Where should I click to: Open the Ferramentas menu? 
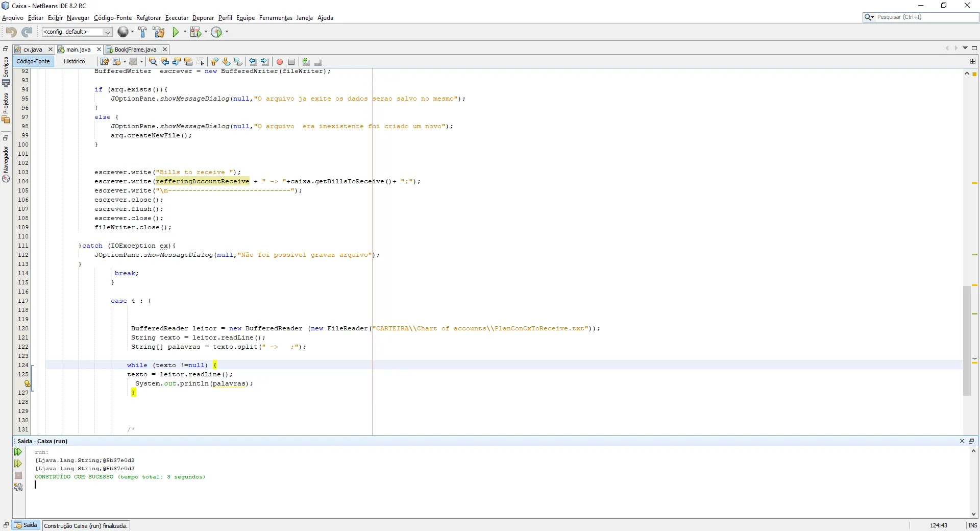[x=276, y=18]
